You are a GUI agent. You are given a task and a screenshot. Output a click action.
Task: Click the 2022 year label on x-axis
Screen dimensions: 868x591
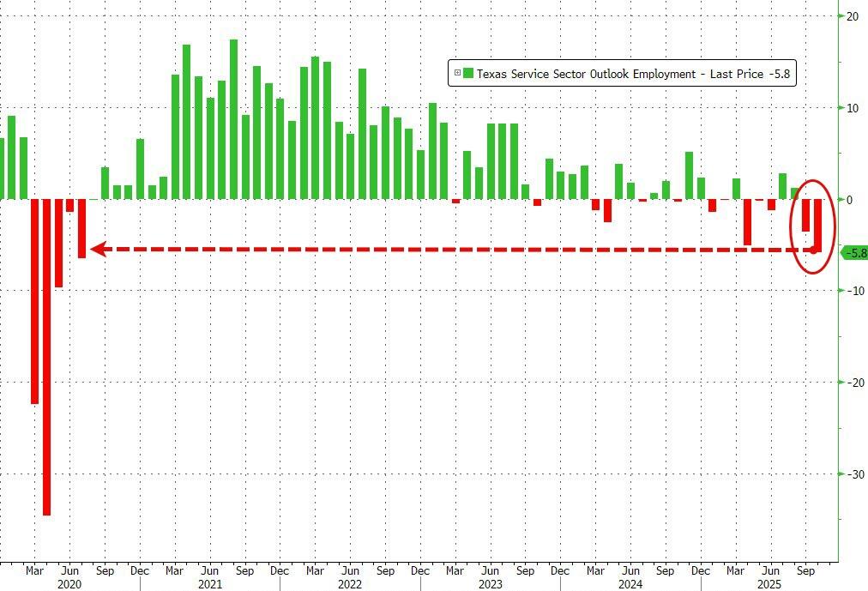[x=349, y=584]
